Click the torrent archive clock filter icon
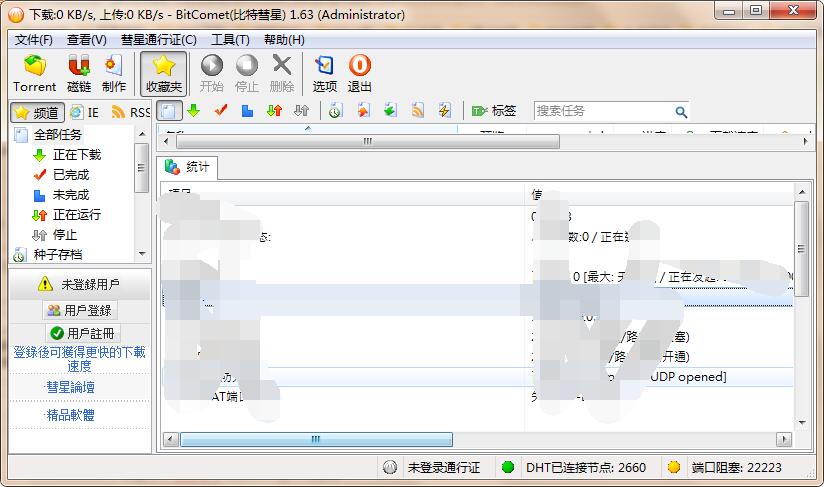Image resolution: width=824 pixels, height=487 pixels. point(335,110)
